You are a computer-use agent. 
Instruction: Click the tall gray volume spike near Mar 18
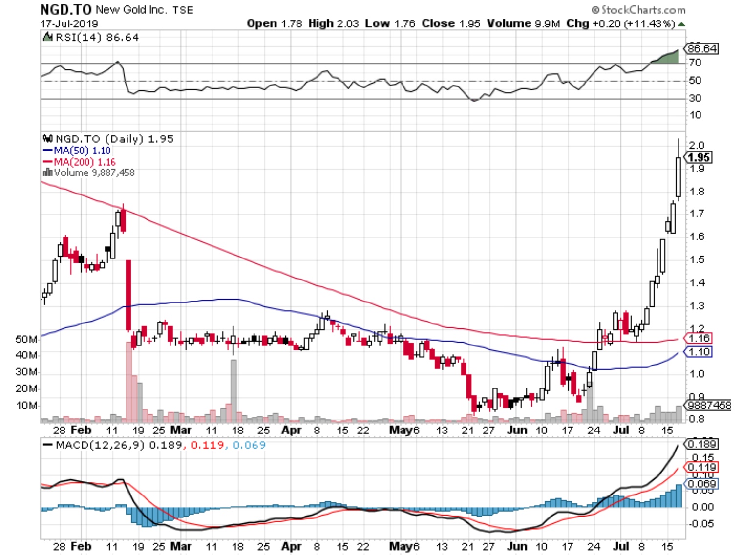point(233,391)
